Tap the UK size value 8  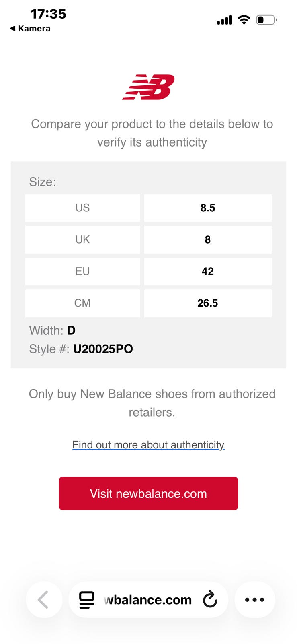coord(208,240)
